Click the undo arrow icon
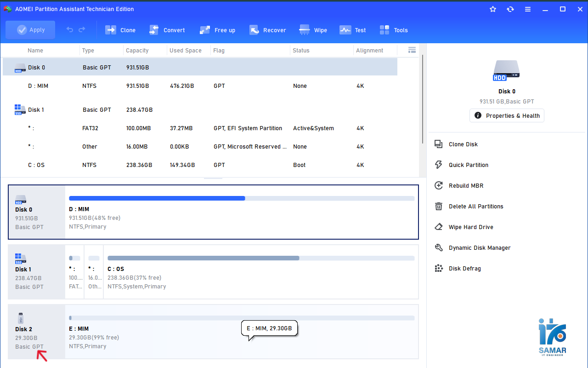The width and height of the screenshot is (588, 368). point(70,30)
